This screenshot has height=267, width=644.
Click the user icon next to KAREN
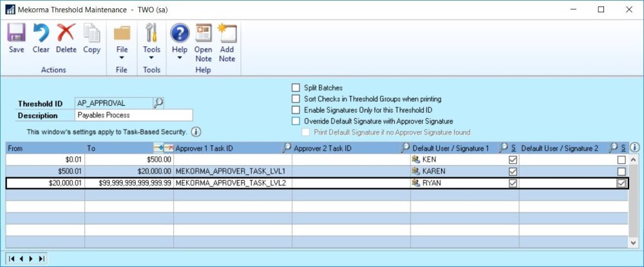pyautogui.click(x=416, y=171)
